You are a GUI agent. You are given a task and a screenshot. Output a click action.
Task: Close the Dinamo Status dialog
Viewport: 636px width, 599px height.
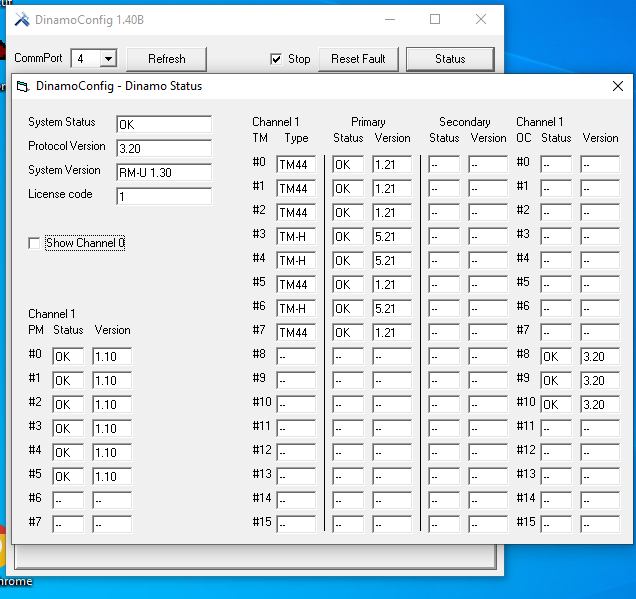pyautogui.click(x=617, y=86)
